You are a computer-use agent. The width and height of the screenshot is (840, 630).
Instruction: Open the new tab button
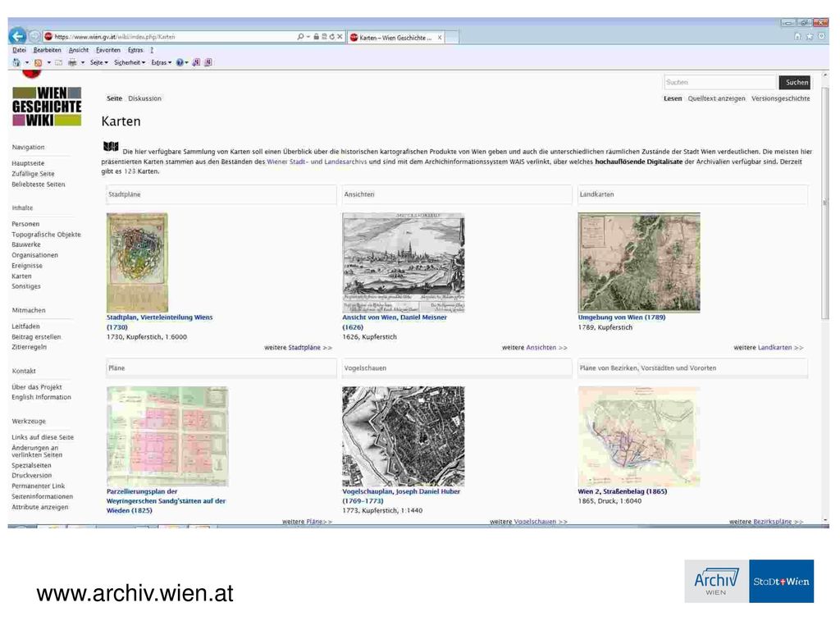(452, 38)
